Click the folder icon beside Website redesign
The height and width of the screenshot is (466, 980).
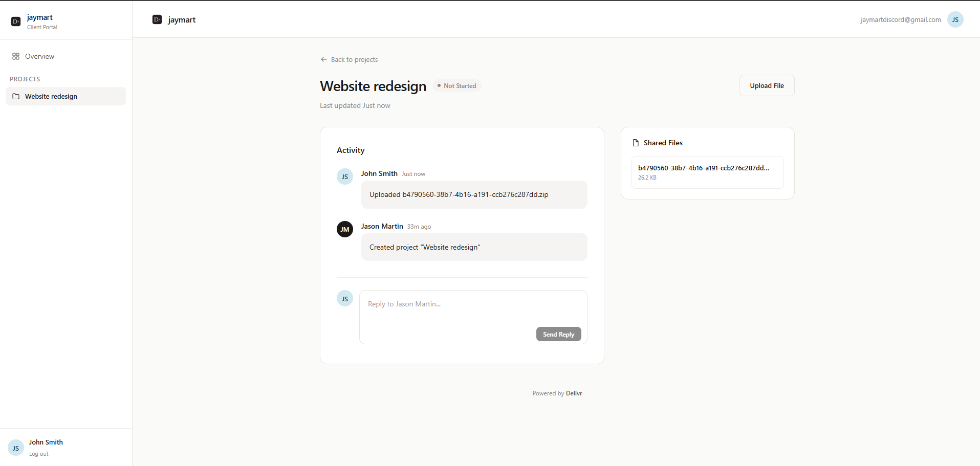(16, 96)
